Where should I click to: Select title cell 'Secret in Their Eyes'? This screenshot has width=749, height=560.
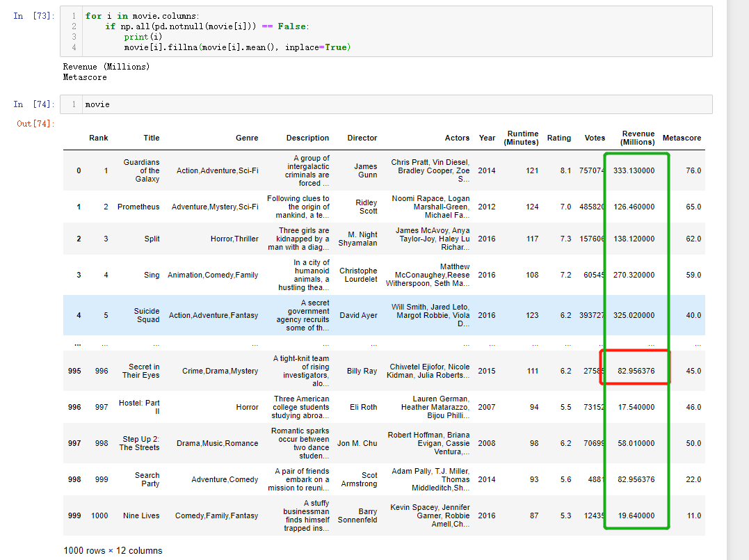tap(141, 371)
